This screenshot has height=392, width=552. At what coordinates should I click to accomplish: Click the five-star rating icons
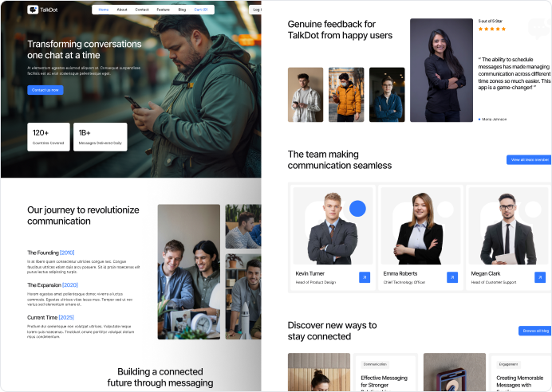(492, 29)
